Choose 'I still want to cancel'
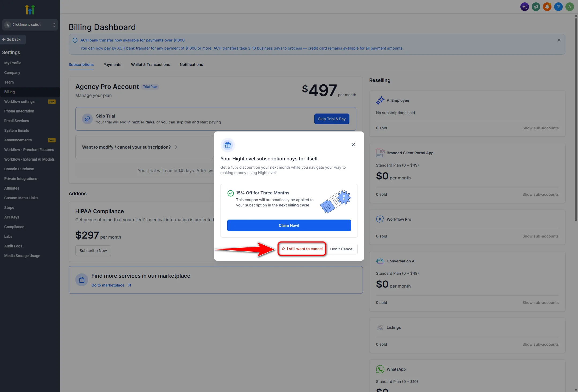This screenshot has width=578, height=392. coord(302,249)
